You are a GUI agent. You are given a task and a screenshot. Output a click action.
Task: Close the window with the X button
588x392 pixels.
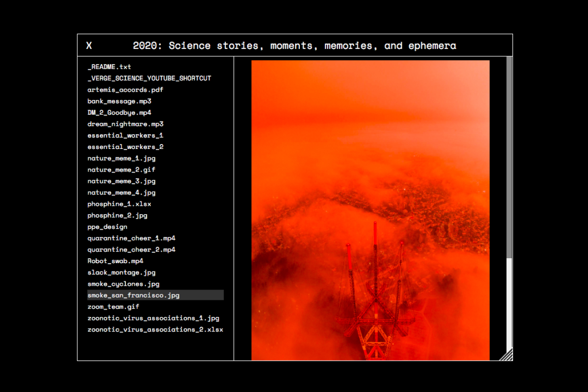pyautogui.click(x=89, y=46)
